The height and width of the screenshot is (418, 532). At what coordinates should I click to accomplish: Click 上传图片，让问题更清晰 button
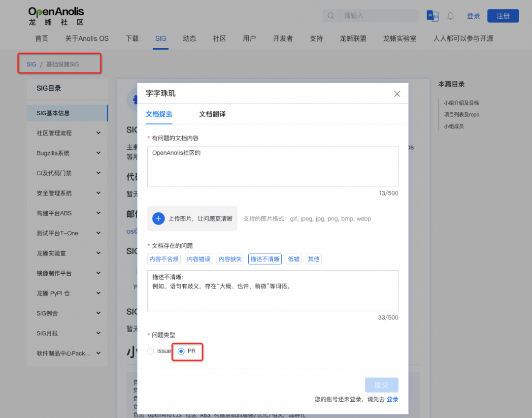coord(193,219)
